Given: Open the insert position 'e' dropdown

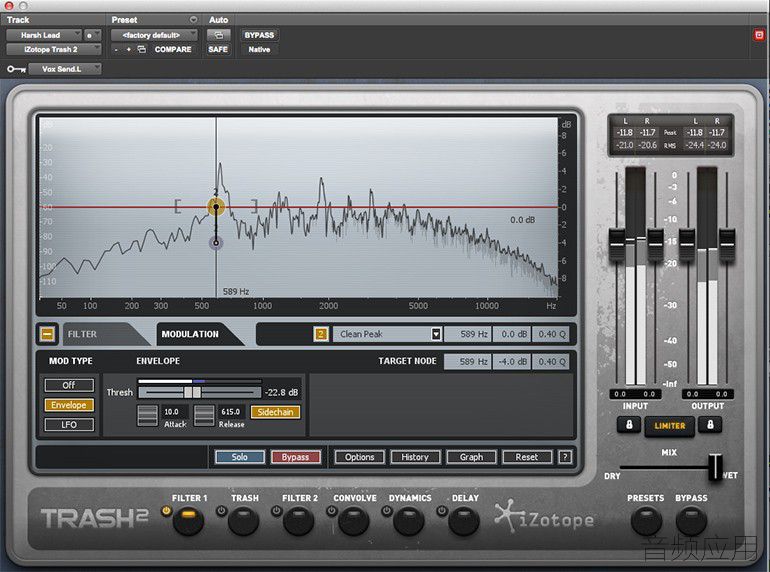Looking at the screenshot, I should (x=93, y=35).
